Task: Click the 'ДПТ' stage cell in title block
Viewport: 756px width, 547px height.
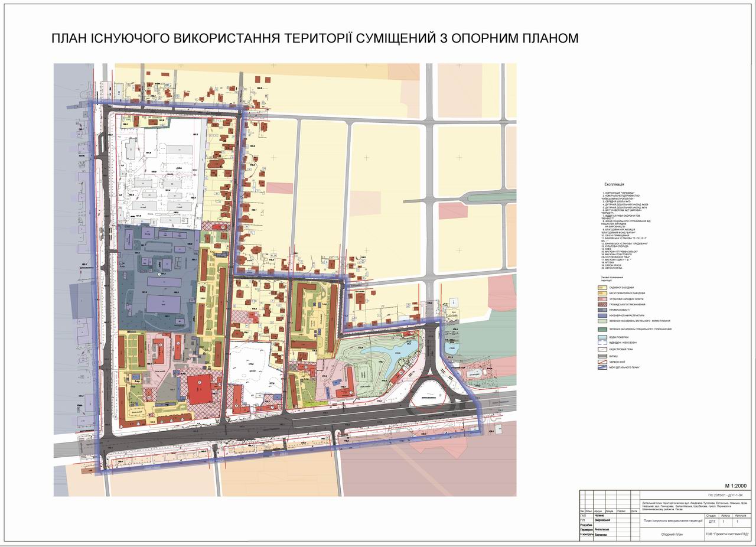Action: point(711,522)
